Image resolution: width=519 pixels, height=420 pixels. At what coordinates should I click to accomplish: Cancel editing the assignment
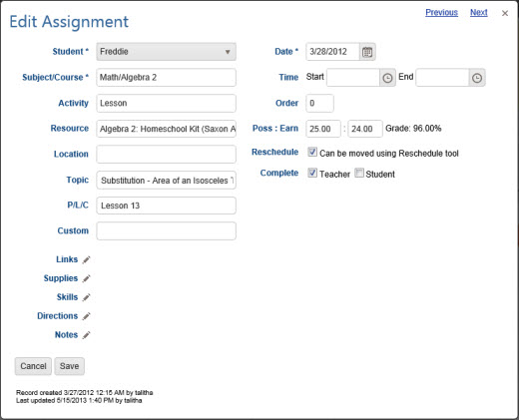(33, 366)
